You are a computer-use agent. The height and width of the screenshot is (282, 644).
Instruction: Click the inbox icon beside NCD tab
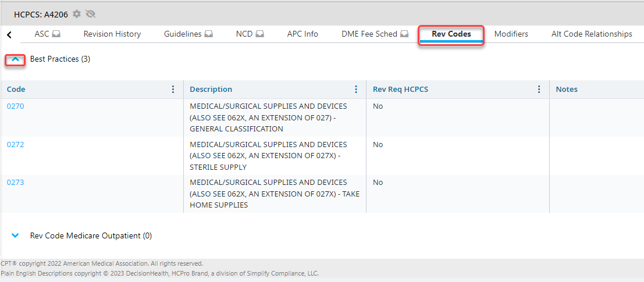point(259,34)
